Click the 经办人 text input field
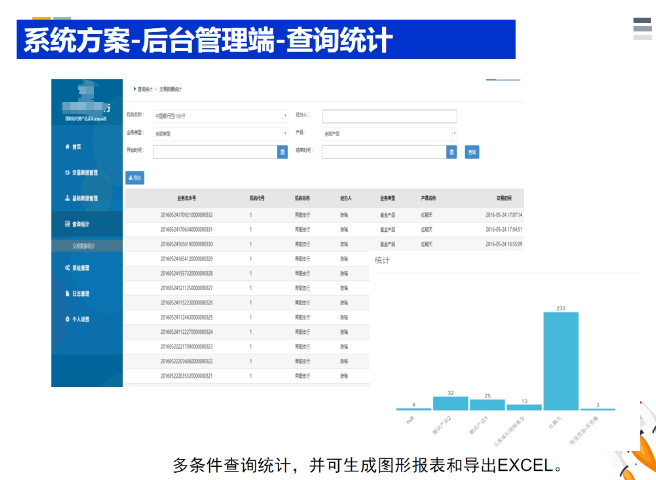 [x=390, y=116]
